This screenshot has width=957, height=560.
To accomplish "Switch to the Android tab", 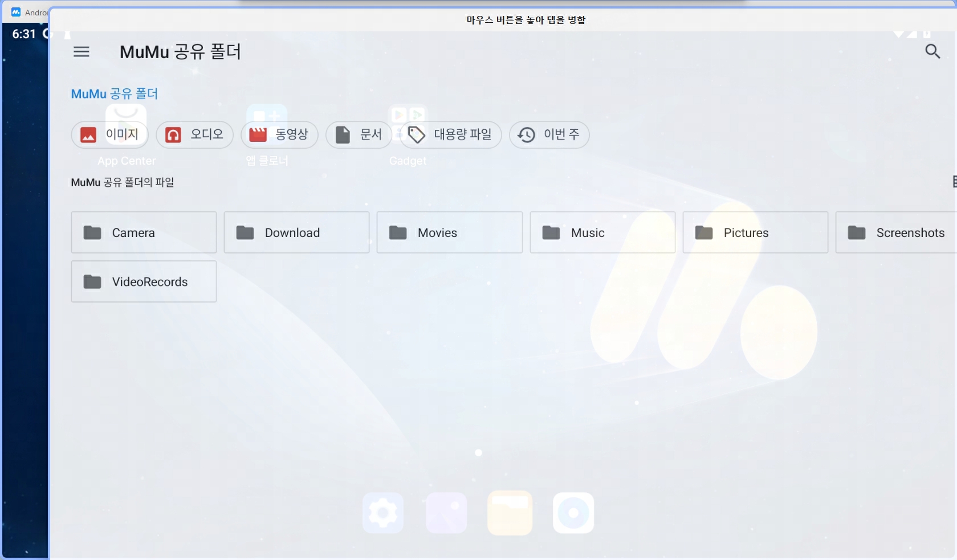I will point(28,12).
